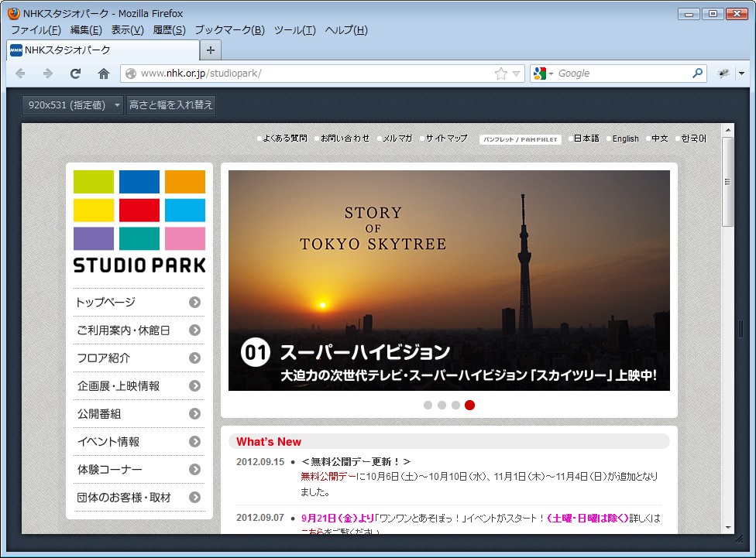
Task: Open the 履歴 menu
Action: [x=169, y=30]
